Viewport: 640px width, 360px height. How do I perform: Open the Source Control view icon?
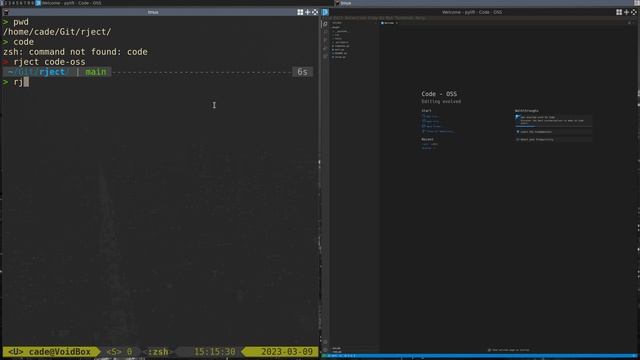click(x=325, y=40)
